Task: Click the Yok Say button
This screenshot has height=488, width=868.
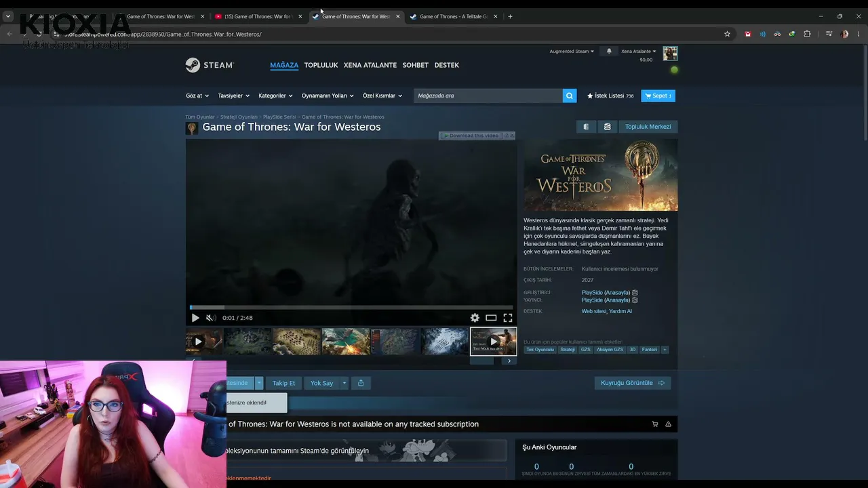Action: tap(321, 383)
